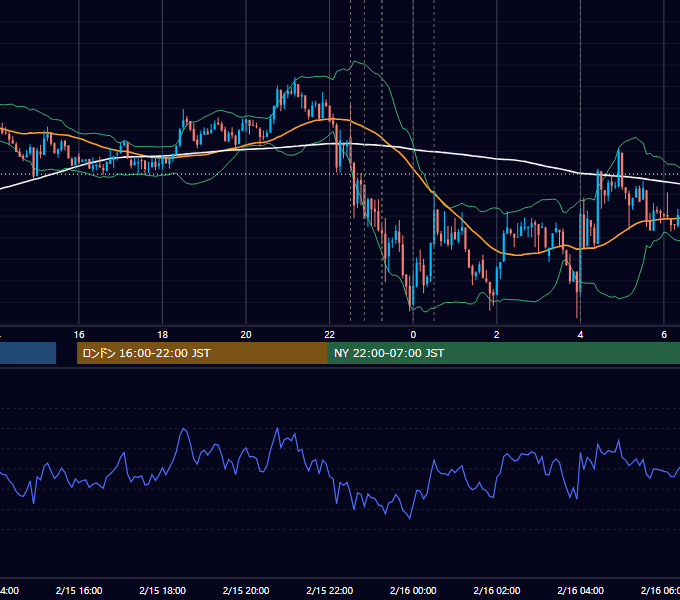This screenshot has width=680, height=600.
Task: Click the 6 hour label on upper axis
Action: point(664,335)
